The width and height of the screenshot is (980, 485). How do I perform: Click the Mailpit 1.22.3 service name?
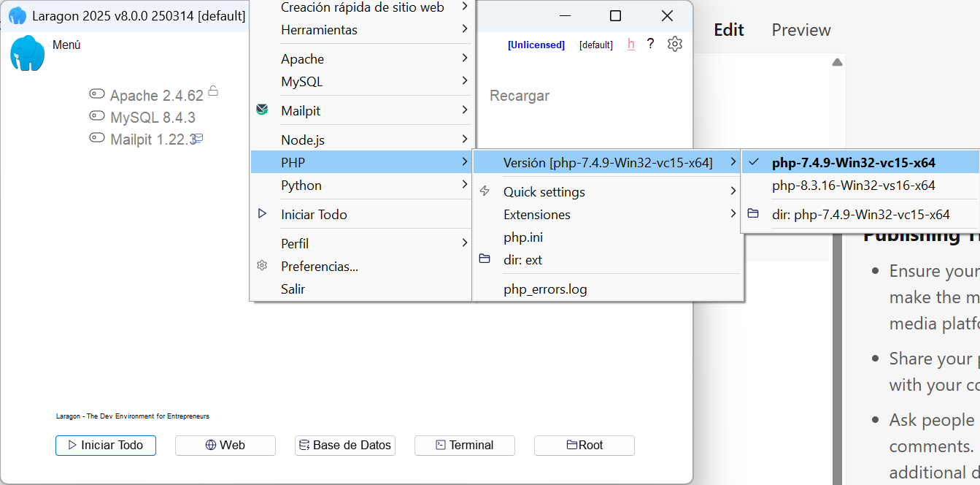(153, 140)
